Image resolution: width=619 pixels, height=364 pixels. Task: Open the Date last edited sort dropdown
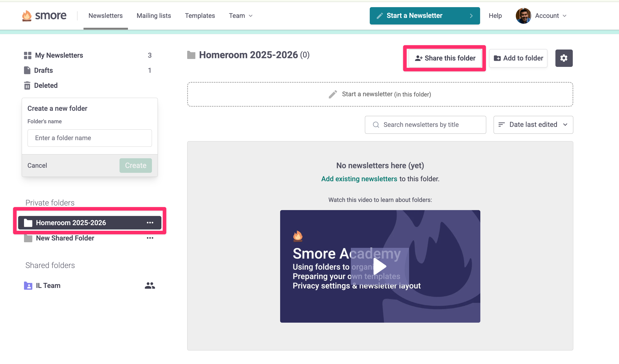[533, 125]
